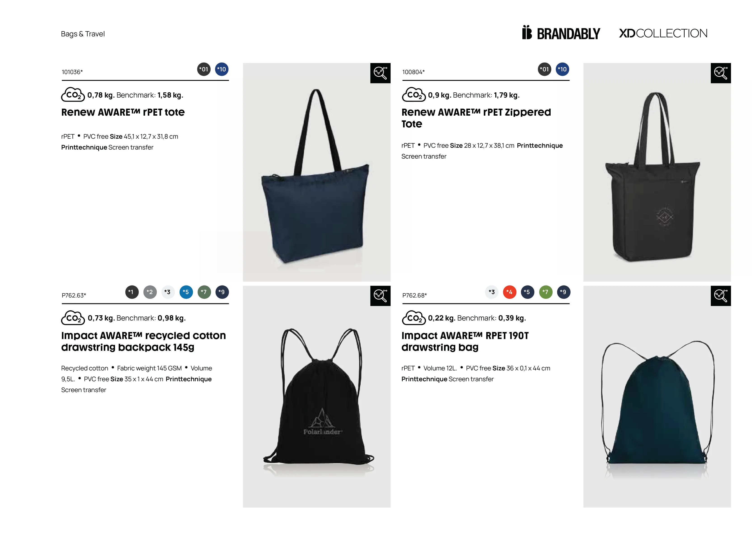This screenshot has width=756, height=538.
Task: Choose blue *5 swatch for P762.63
Action: tap(186, 292)
